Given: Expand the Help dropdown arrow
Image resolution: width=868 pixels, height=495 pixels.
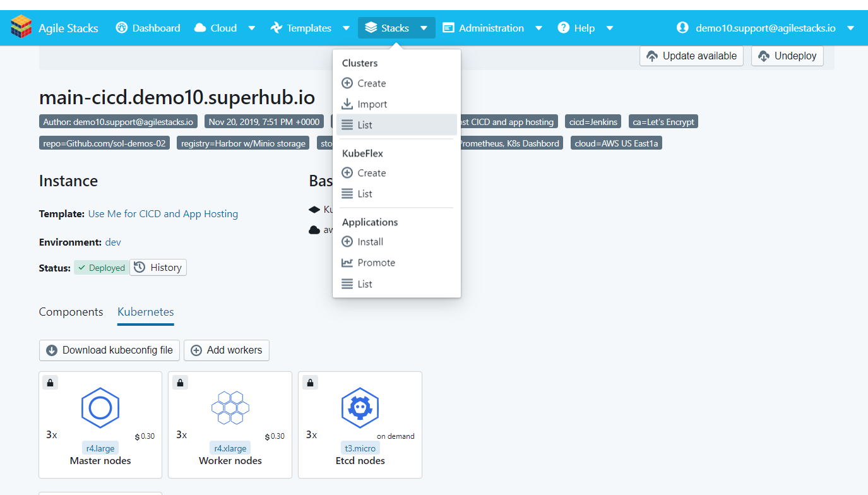Looking at the screenshot, I should tap(610, 28).
